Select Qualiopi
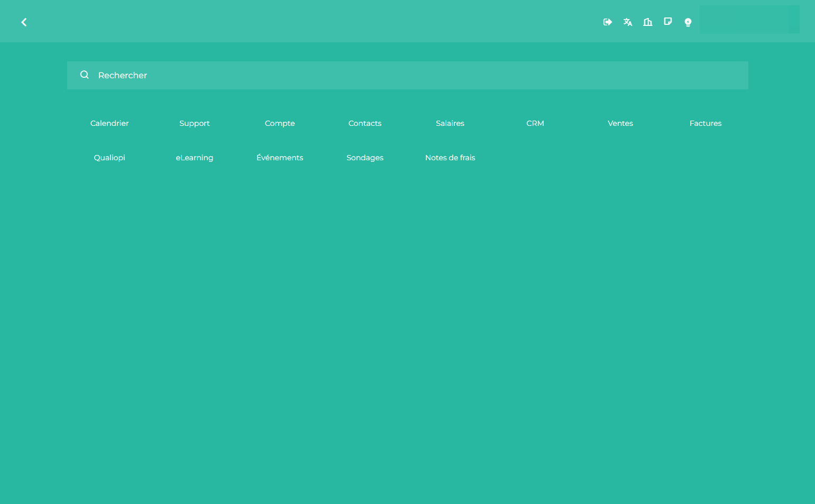The width and height of the screenshot is (815, 504). click(x=109, y=158)
